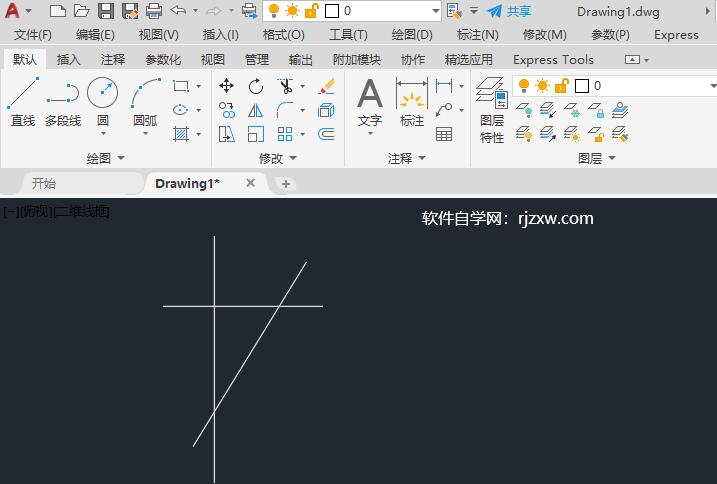Insert a Table via table icon
This screenshot has height=484, width=717.
pyautogui.click(x=444, y=134)
